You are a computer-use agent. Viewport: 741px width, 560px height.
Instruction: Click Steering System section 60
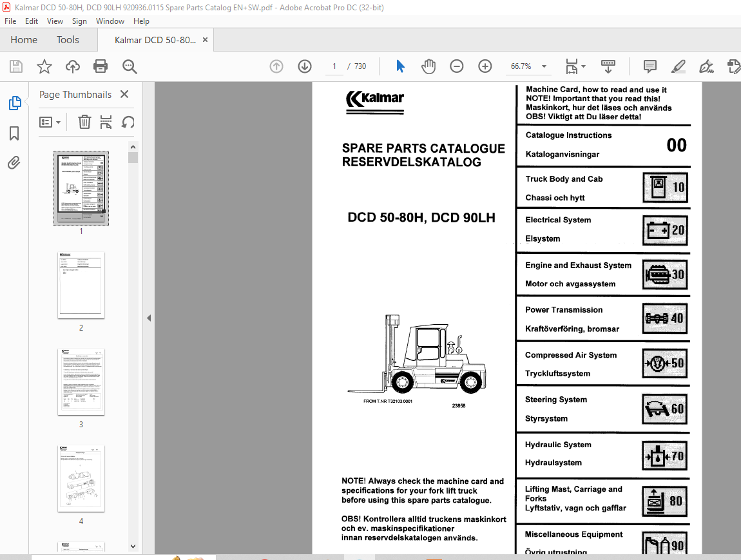604,409
